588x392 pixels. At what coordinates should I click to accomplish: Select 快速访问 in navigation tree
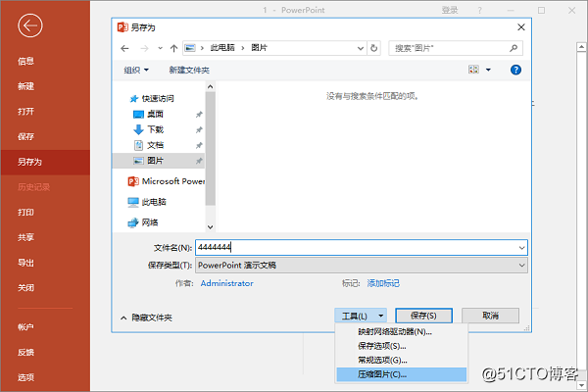tap(152, 99)
